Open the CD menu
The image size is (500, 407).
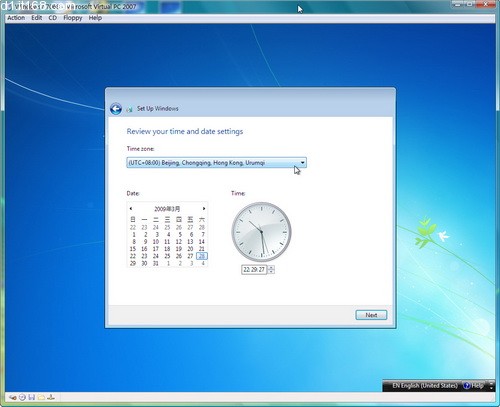click(53, 18)
